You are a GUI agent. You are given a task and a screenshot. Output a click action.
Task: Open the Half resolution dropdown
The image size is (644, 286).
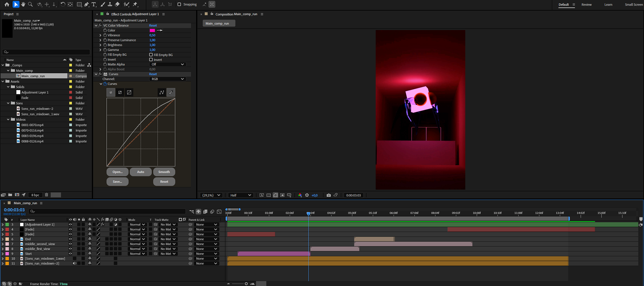pyautogui.click(x=240, y=195)
